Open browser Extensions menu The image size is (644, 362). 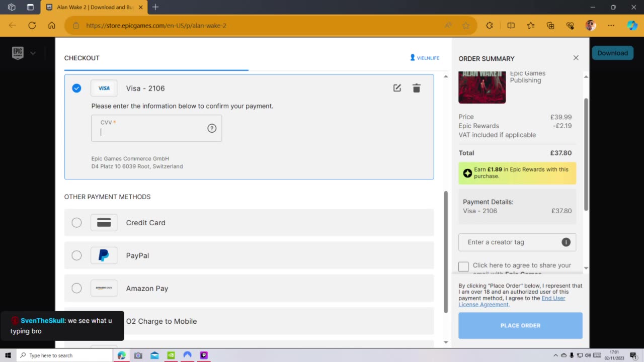coord(490,25)
